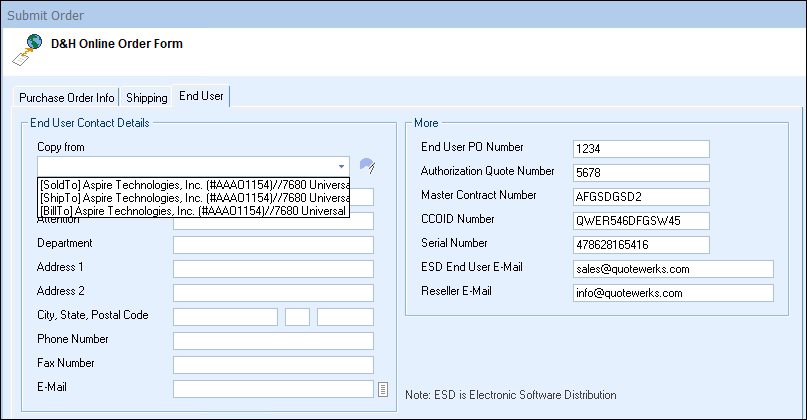Screen dimensions: 807x420
Task: Pick the [BillTo] Aspire Technologies option
Action: (193, 210)
